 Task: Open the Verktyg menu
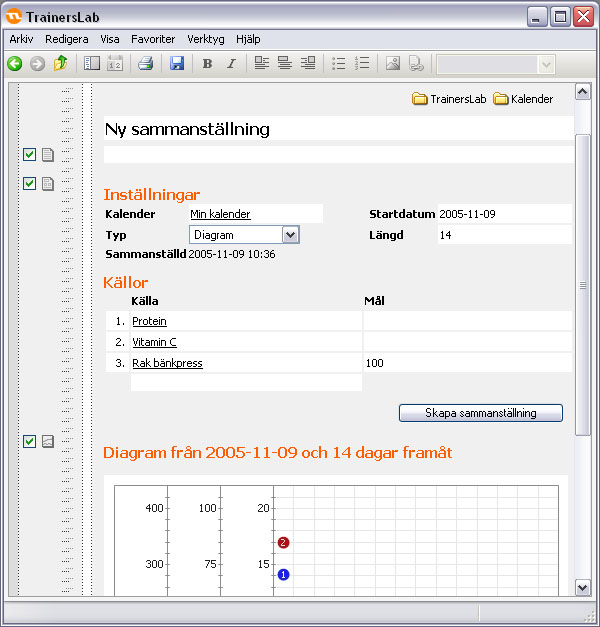[x=206, y=39]
